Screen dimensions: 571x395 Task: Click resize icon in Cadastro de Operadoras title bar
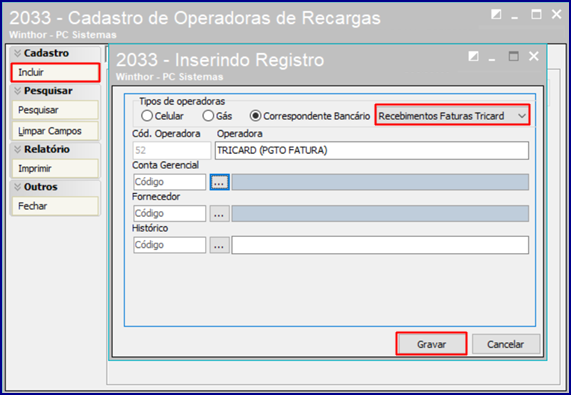[496, 14]
